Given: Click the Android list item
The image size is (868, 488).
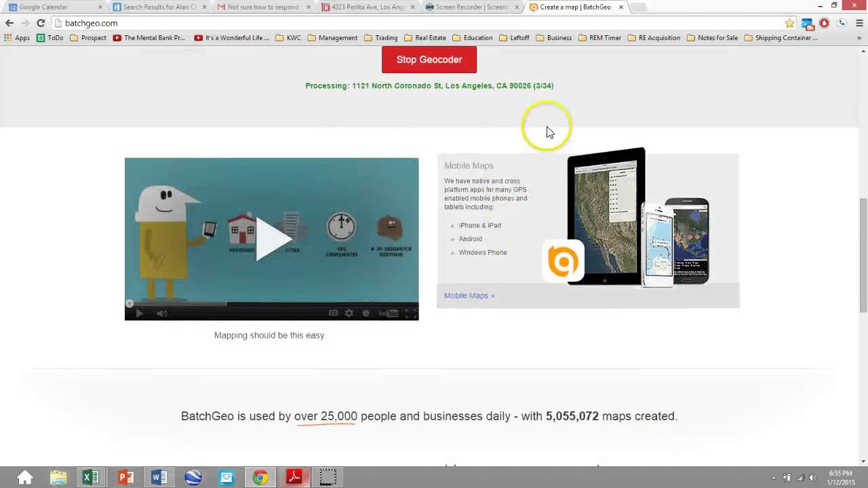Looking at the screenshot, I should (471, 239).
